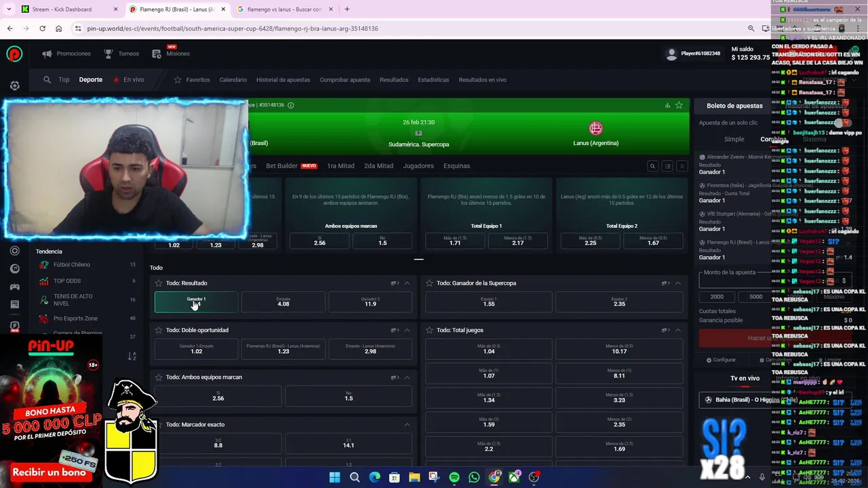Select Más de (0.5) odds 1.04
The height and width of the screenshot is (488, 868).
pos(489,349)
